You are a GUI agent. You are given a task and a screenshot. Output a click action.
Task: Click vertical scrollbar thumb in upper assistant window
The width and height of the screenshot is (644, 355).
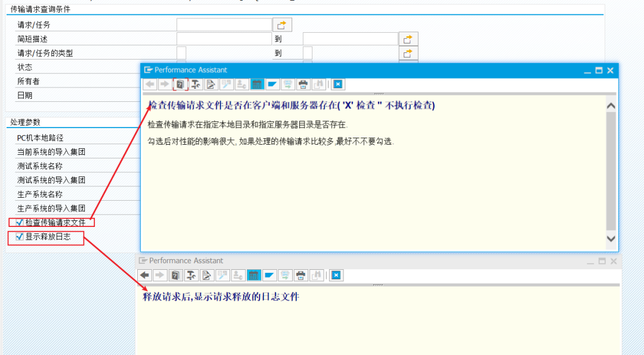(x=611, y=171)
